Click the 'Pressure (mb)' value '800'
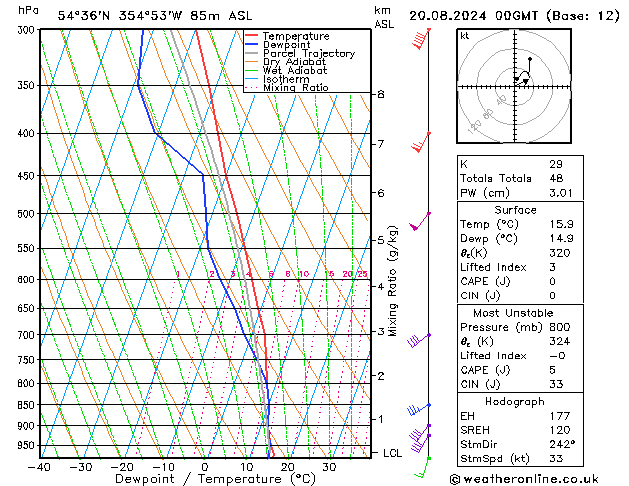The image size is (629, 486). (x=560, y=327)
